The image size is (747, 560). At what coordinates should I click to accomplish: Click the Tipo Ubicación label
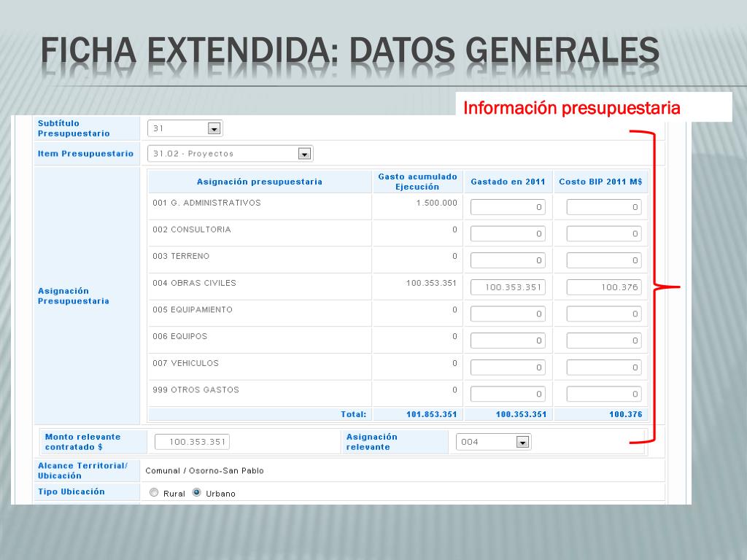pos(71,491)
